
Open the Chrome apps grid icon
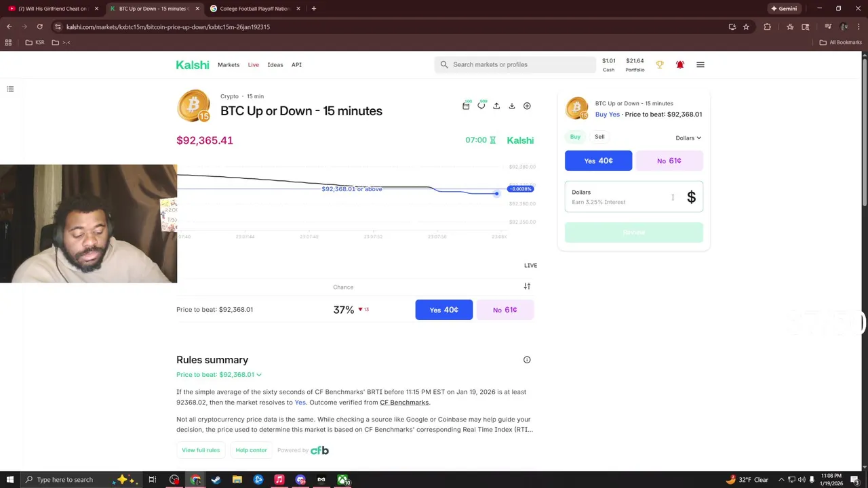8,42
